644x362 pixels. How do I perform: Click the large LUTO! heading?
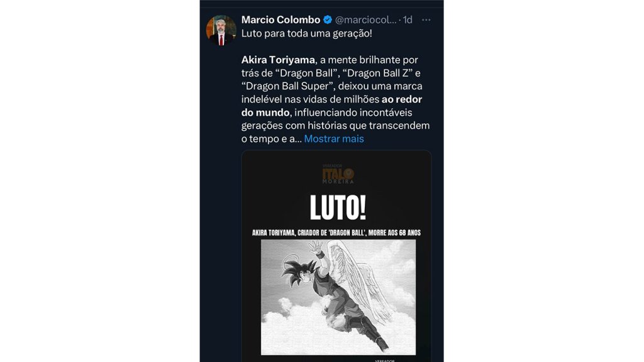tap(338, 207)
